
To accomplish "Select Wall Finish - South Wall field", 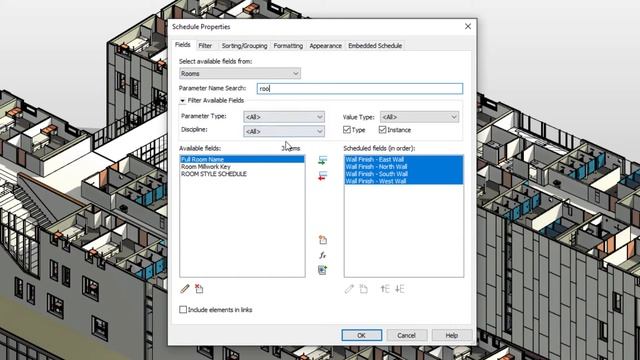I will point(404,174).
